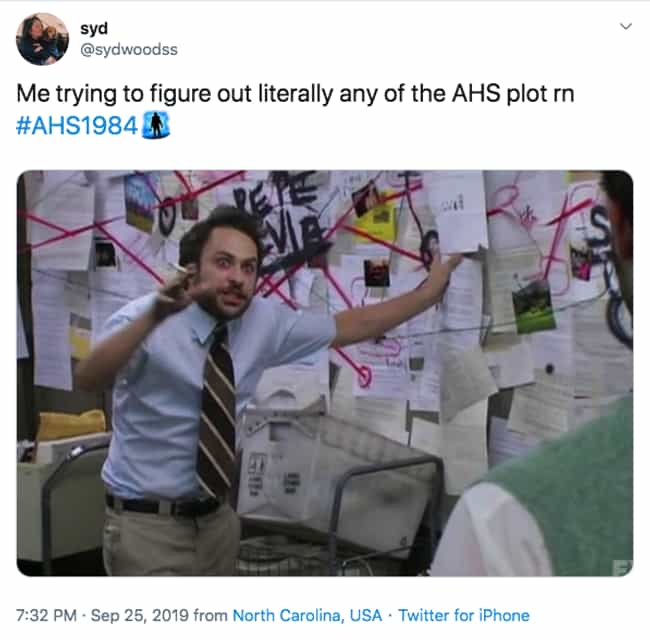The height and width of the screenshot is (640, 650).
Task: Click the cigarette in the man's raised hand
Action: [x=179, y=268]
